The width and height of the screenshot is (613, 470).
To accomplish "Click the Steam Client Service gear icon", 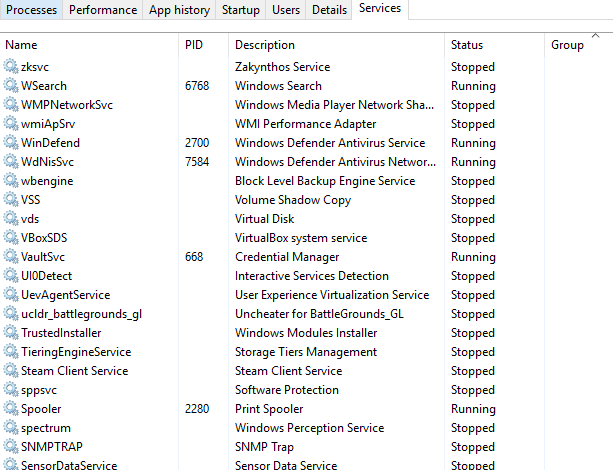I will pyautogui.click(x=11, y=371).
